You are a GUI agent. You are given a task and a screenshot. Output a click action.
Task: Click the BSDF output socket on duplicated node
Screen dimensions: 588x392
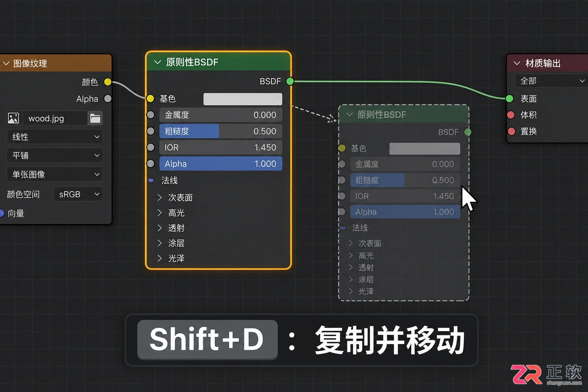point(468,132)
